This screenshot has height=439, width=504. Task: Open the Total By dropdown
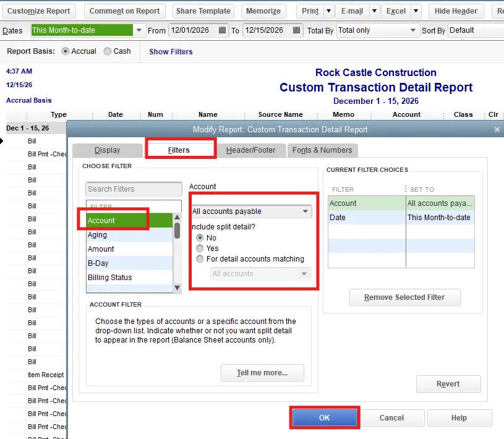413,30
